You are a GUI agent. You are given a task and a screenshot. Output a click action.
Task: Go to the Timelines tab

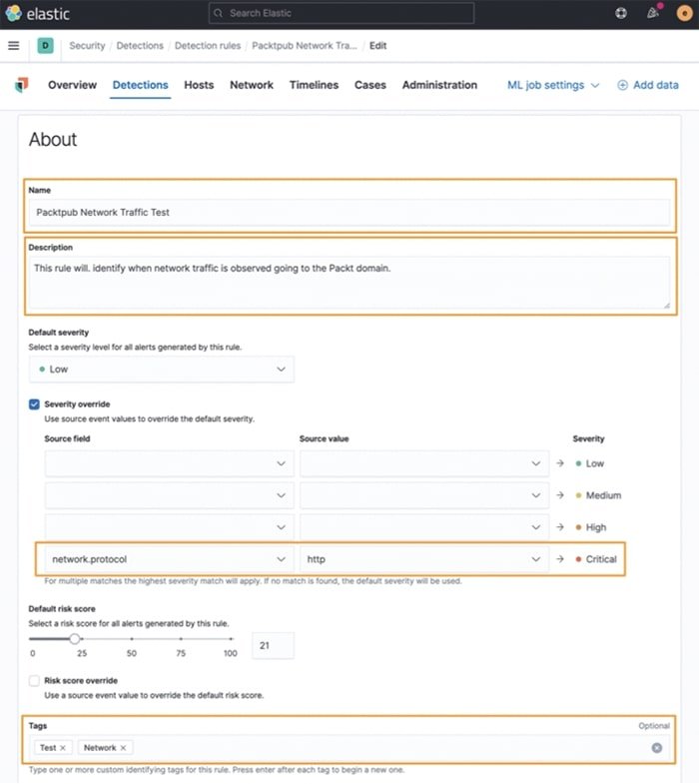coord(314,86)
